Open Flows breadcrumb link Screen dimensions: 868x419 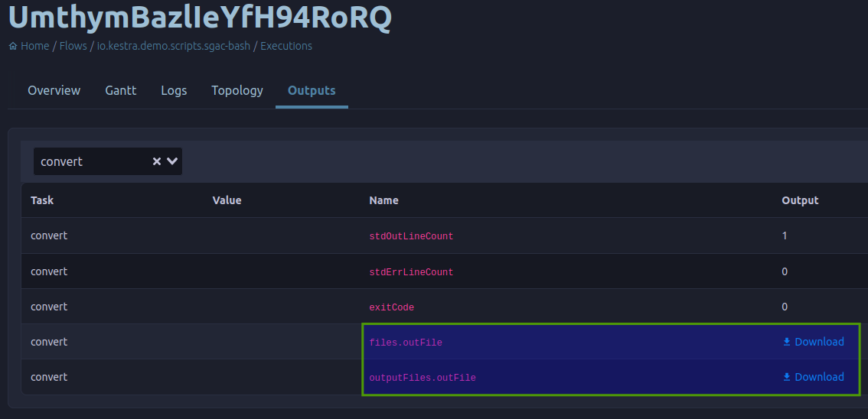[x=73, y=46]
